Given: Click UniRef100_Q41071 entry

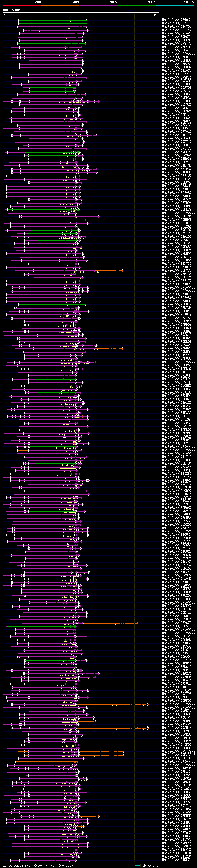Looking at the screenshot, I should 177,71.
